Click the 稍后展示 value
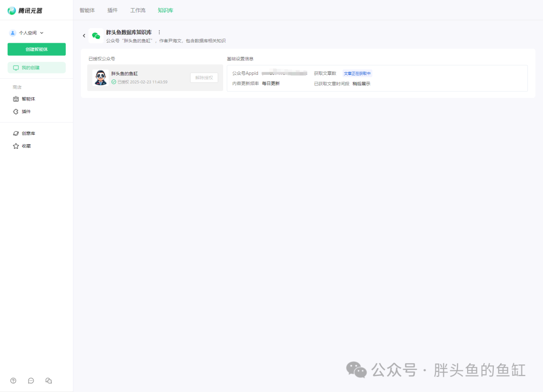Viewport: 543px width, 392px height. click(x=361, y=84)
